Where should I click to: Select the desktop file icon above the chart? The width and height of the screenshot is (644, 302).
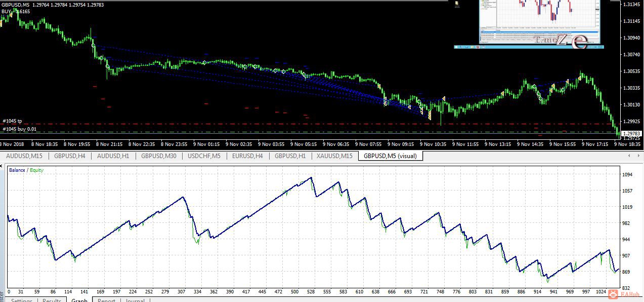(457, 5)
